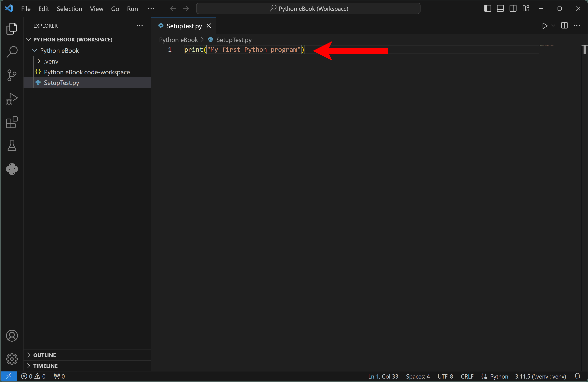
Task: Change indentation via Spaces: 4
Action: click(418, 376)
